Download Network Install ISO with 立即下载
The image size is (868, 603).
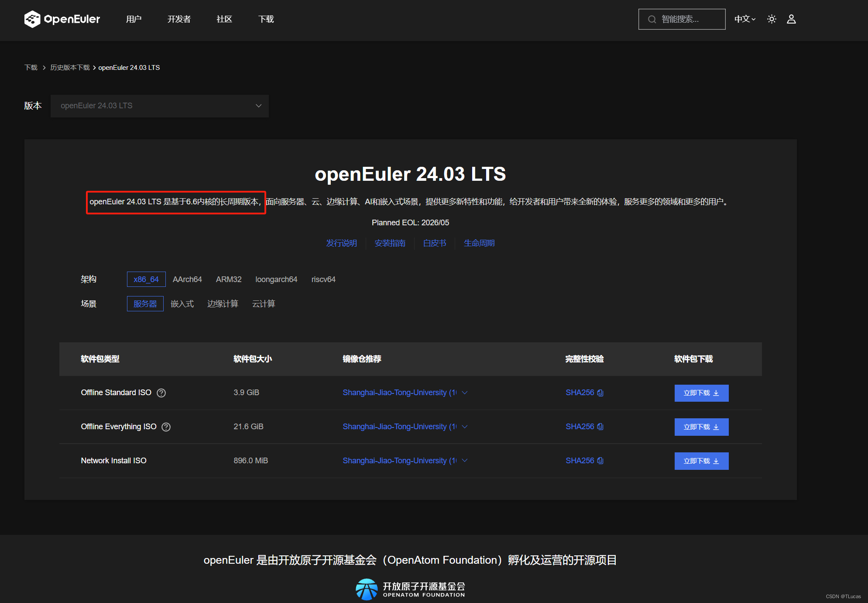(x=701, y=461)
